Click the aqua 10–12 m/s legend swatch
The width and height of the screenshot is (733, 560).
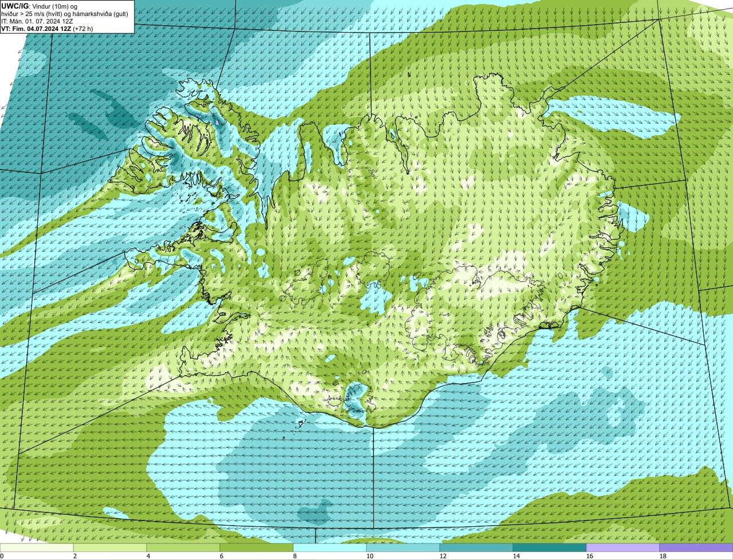coord(403,548)
